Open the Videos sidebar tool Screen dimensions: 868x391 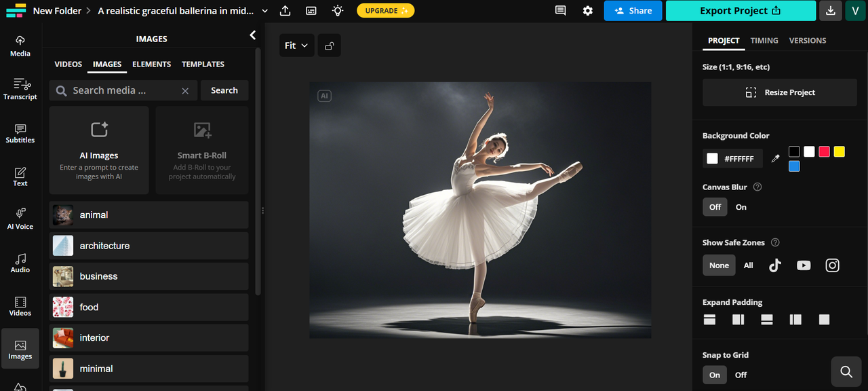[20, 306]
